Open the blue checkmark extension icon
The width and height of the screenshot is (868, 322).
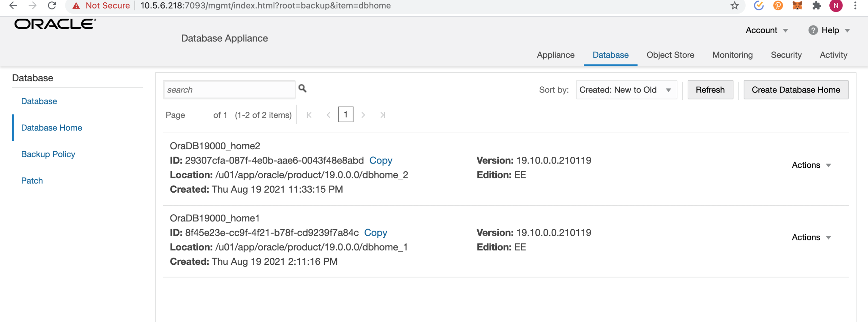pos(758,5)
